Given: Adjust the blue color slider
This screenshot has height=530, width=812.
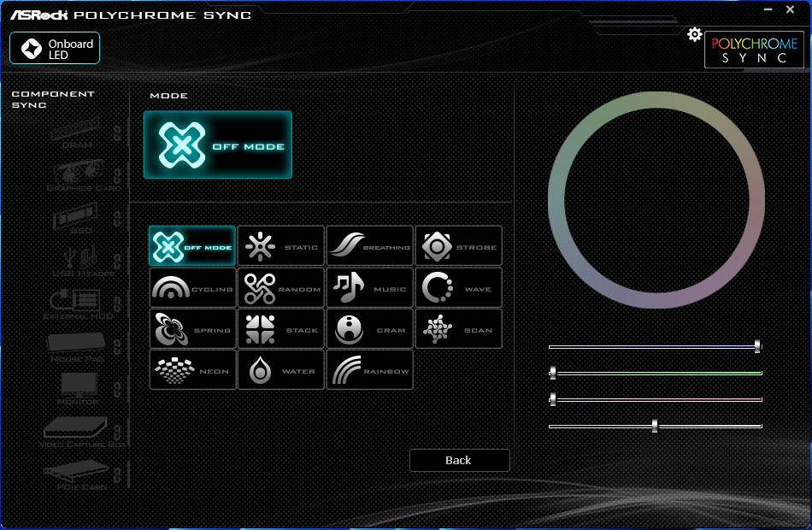Looking at the screenshot, I should coord(655,346).
